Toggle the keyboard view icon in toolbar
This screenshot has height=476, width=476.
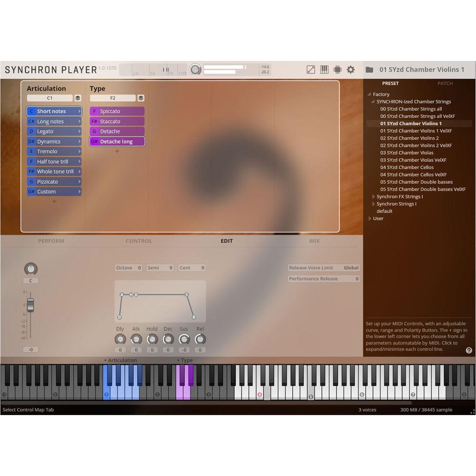[324, 69]
